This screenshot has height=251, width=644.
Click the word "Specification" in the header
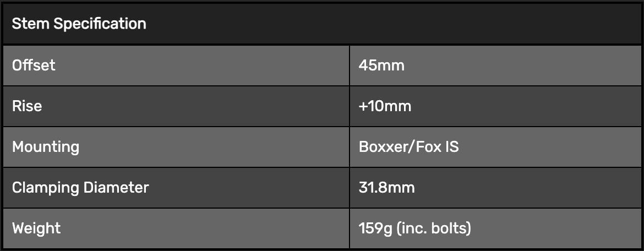[100, 24]
